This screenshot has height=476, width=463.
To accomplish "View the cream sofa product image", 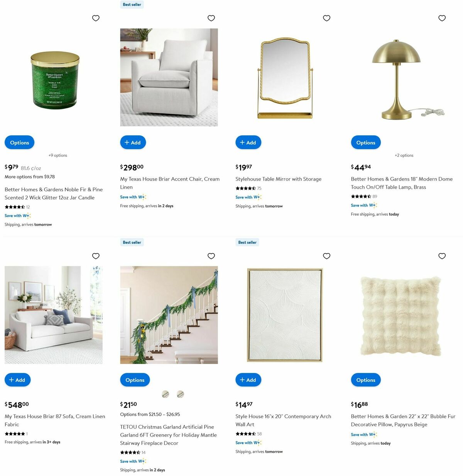I will [54, 315].
